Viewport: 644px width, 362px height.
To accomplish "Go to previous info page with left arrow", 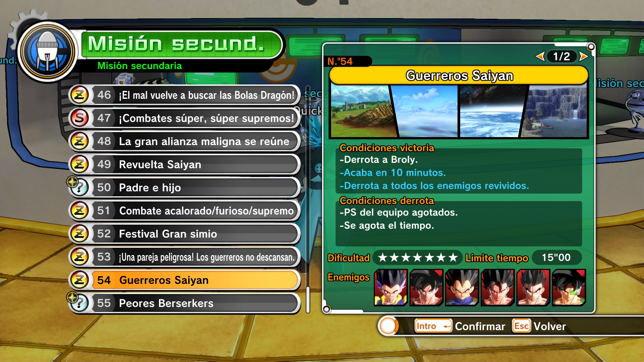I will pyautogui.click(x=540, y=56).
